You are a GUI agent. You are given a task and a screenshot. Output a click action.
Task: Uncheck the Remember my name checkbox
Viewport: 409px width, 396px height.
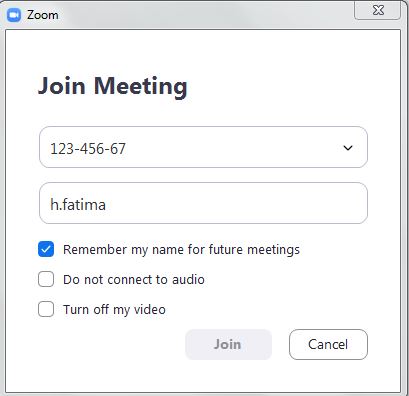[46, 249]
